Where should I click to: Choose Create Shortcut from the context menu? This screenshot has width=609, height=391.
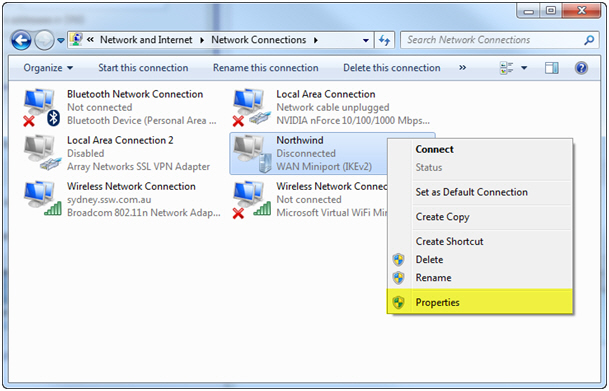[x=480, y=242]
